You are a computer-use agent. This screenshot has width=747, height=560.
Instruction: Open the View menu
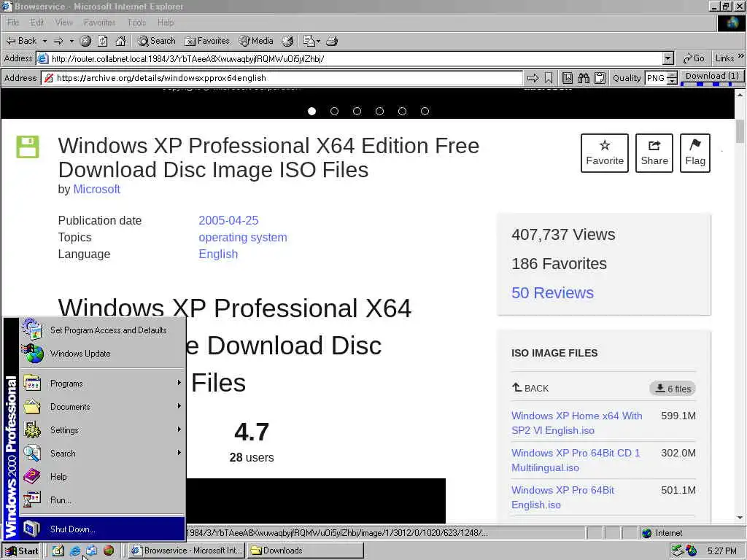(x=64, y=23)
